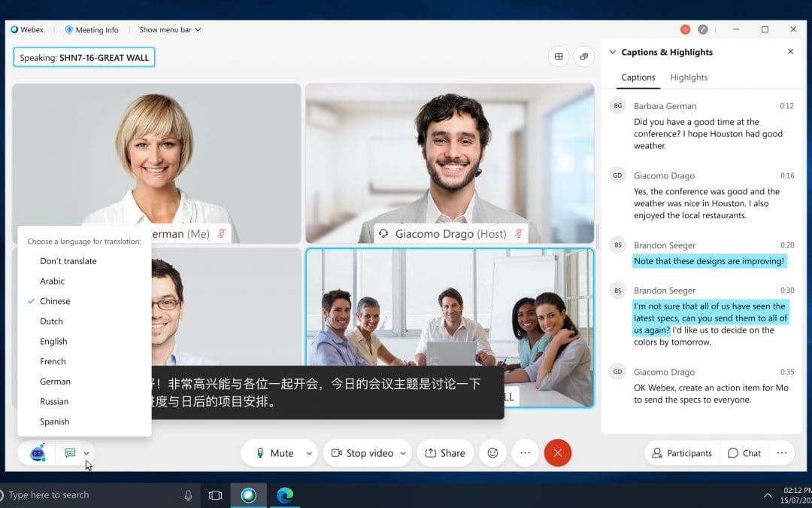Click the muted mic icon on Barbara German's video
The width and height of the screenshot is (812, 508).
coord(222,234)
